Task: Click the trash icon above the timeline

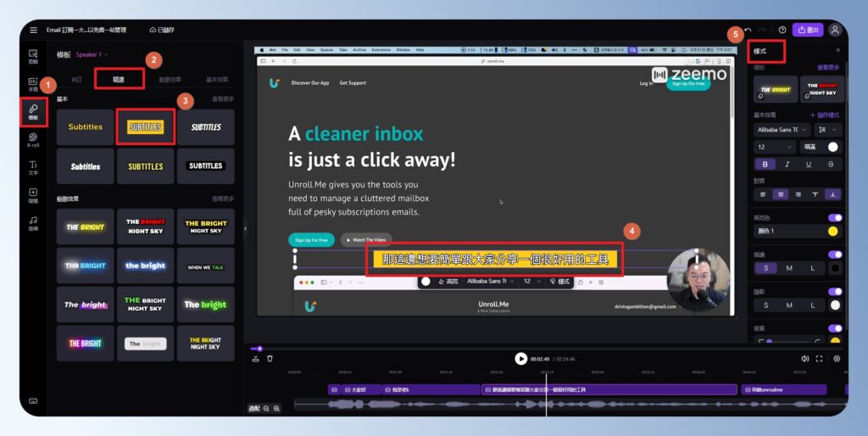Action: click(x=270, y=359)
